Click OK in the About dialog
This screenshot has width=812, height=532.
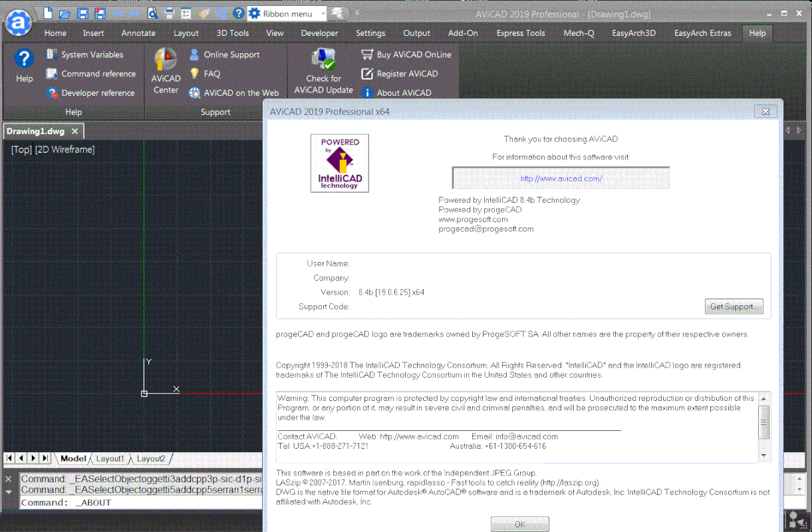520,524
